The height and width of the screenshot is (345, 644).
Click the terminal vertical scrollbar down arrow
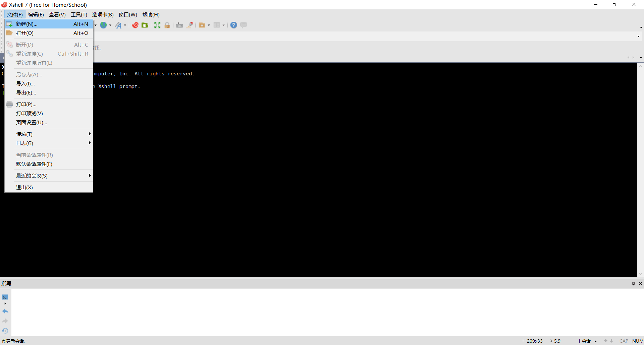point(640,274)
